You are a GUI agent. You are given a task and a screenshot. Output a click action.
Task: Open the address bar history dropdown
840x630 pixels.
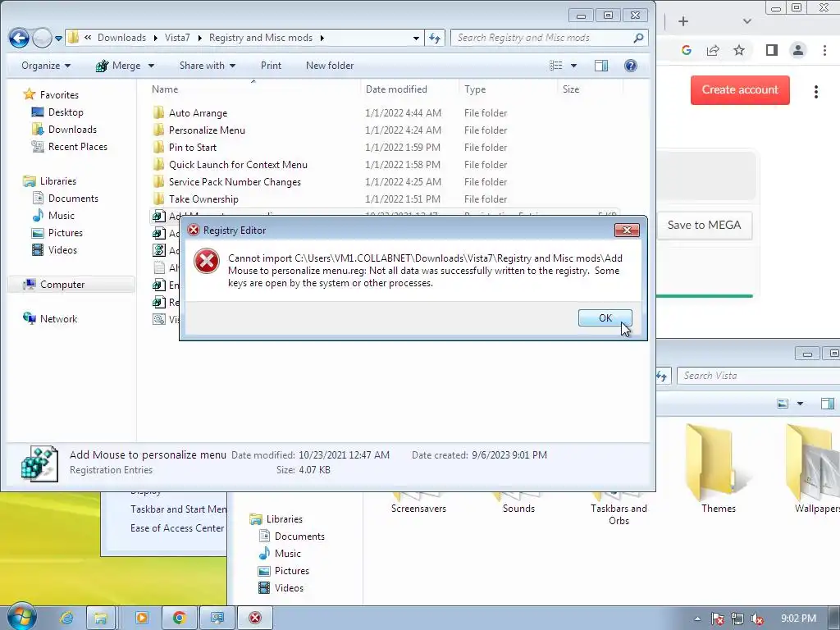[x=416, y=38]
